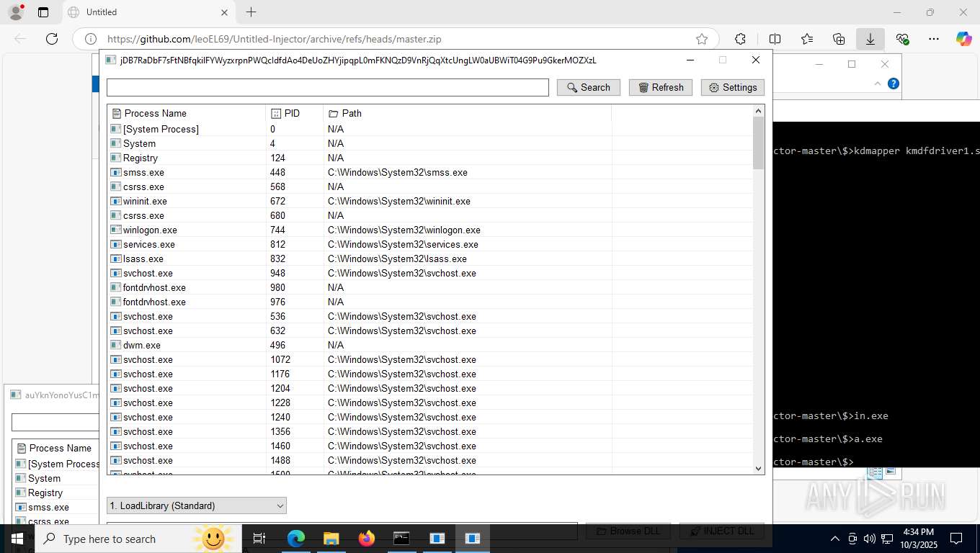The image size is (980, 553).
Task: Click PID 948 of svchost.exe
Action: 278,273
